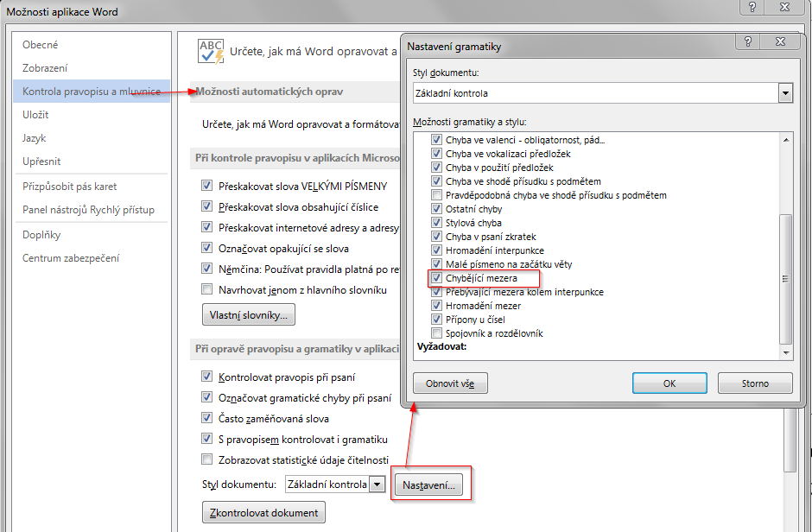
Task: Cancel grammar settings with Storno
Action: (755, 383)
